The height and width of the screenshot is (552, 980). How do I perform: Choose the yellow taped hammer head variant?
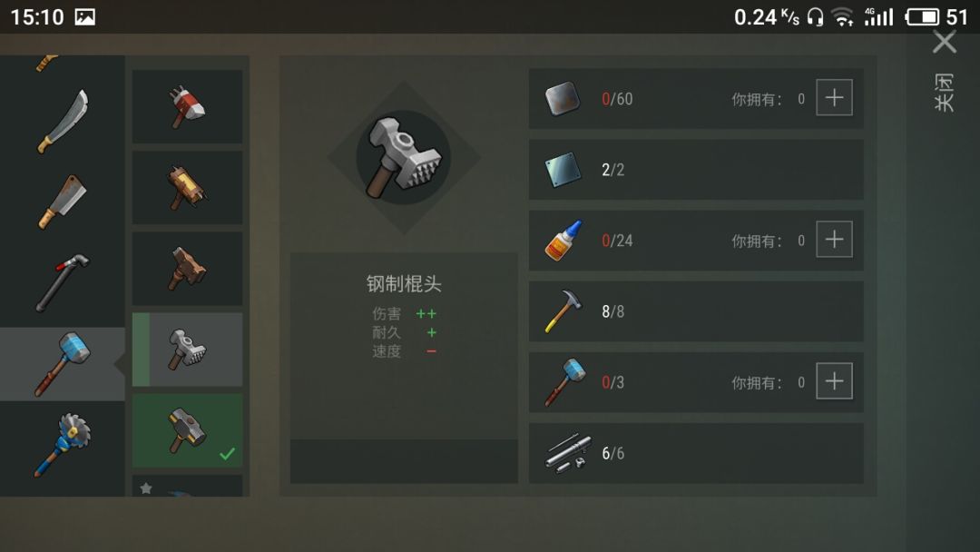pos(188,188)
